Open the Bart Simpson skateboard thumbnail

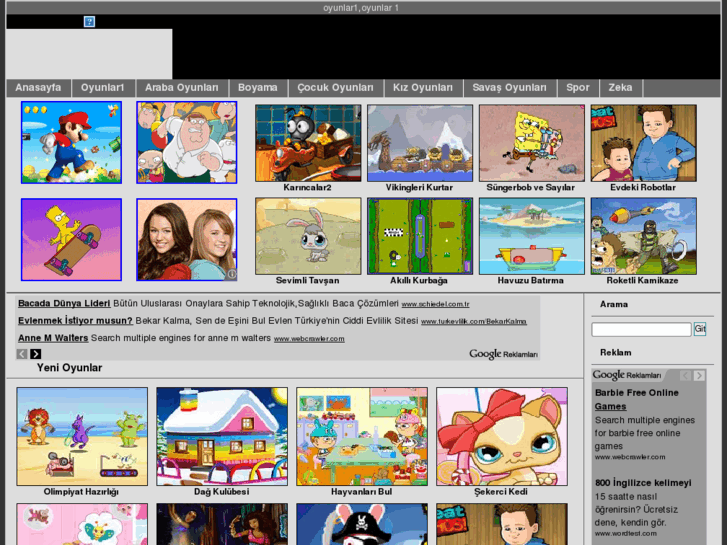[x=71, y=240]
